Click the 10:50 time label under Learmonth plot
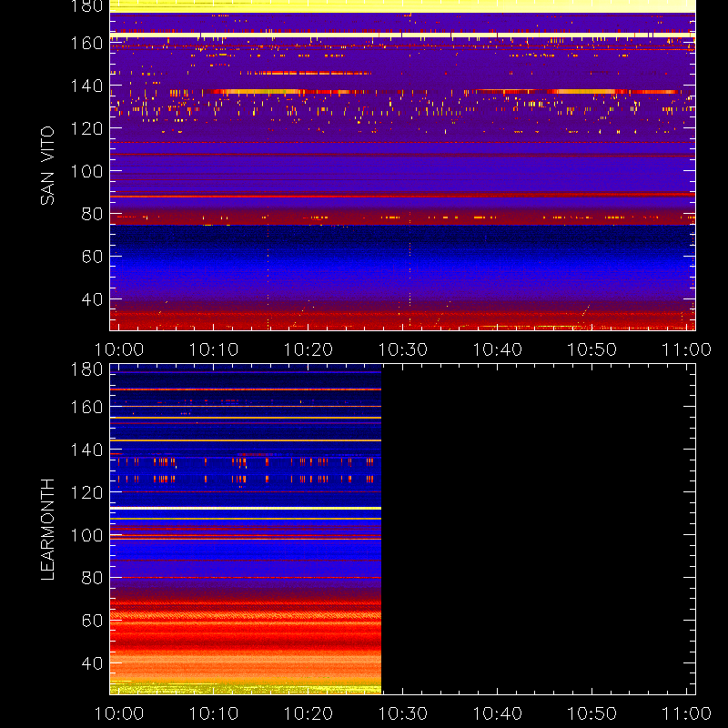The image size is (728, 728). point(592,713)
